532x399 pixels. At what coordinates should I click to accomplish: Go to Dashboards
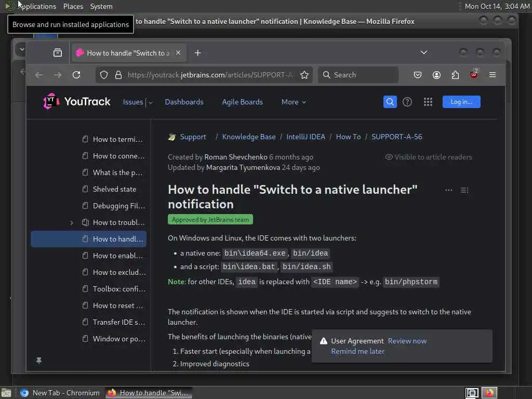[184, 102]
